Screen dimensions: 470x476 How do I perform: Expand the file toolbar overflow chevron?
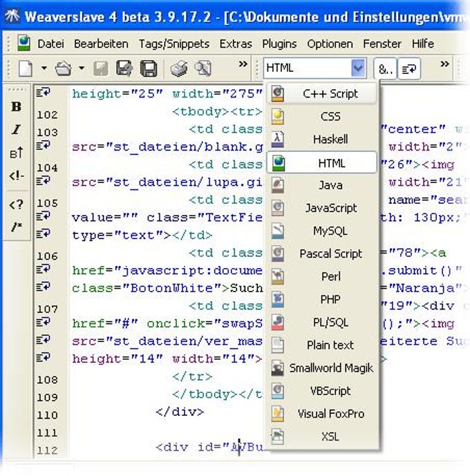243,64
